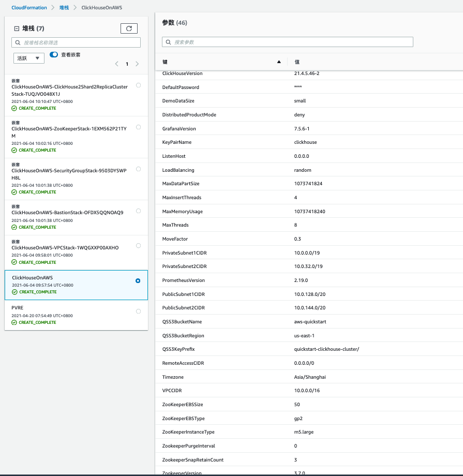Select the PVRE stack radio button
The image size is (463, 476).
[x=138, y=311]
